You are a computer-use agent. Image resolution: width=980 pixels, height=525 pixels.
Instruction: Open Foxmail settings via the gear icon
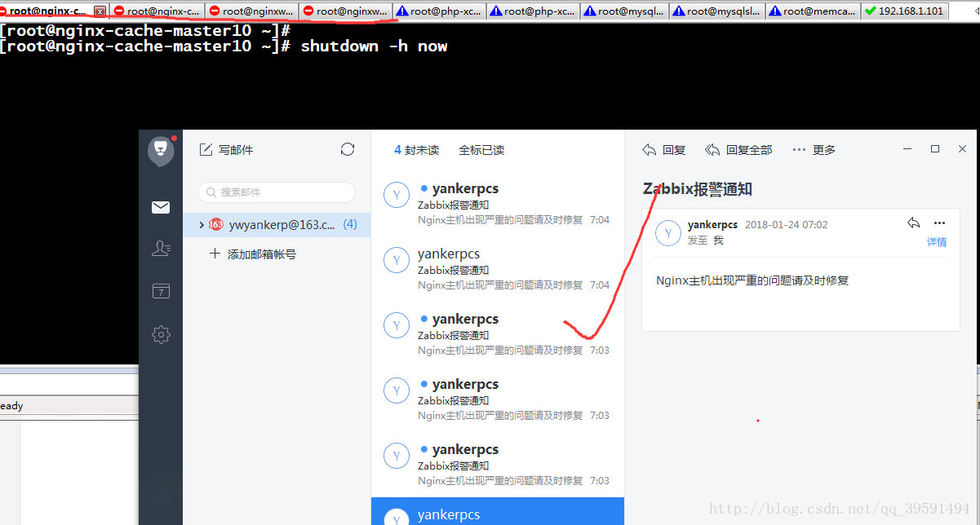[160, 335]
